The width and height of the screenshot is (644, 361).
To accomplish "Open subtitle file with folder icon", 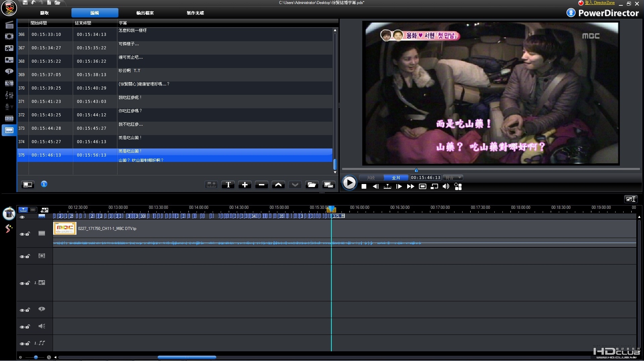I will pyautogui.click(x=312, y=185).
